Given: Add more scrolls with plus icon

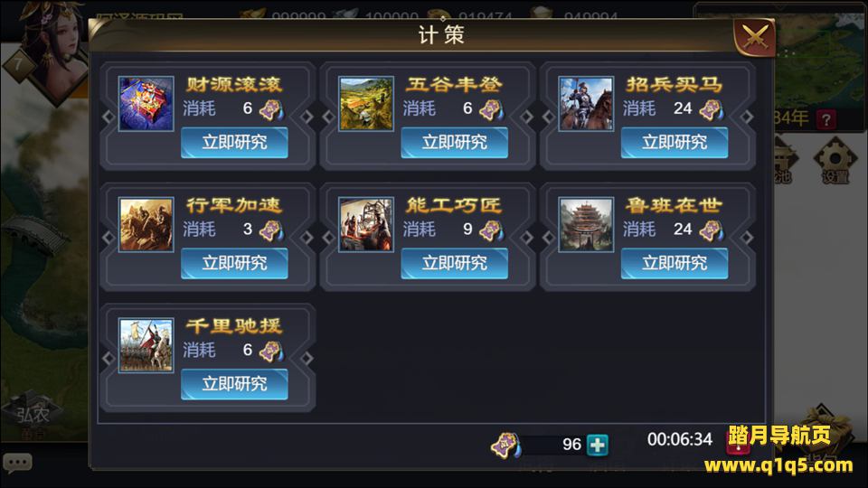Looking at the screenshot, I should point(598,445).
